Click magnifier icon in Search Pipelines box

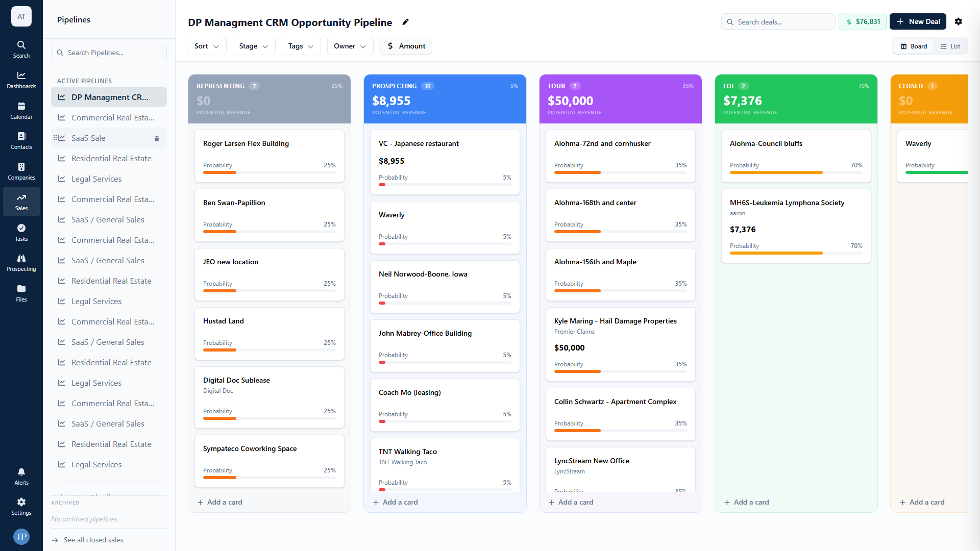point(60,53)
